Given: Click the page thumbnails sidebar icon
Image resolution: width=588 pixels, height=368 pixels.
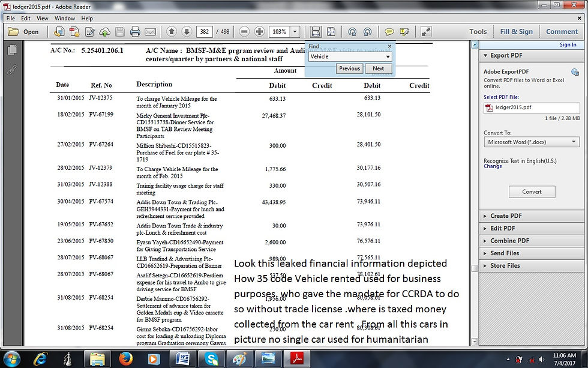Looking at the screenshot, I should click(x=12, y=50).
